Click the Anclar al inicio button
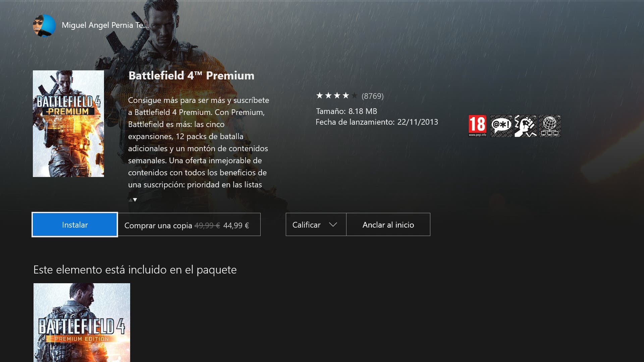The width and height of the screenshot is (644, 362). 388,225
